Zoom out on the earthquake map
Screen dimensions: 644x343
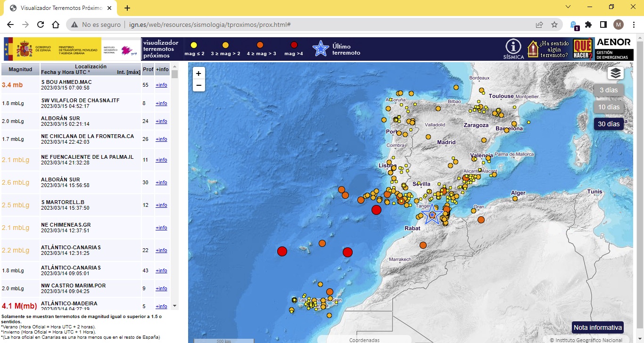[198, 85]
